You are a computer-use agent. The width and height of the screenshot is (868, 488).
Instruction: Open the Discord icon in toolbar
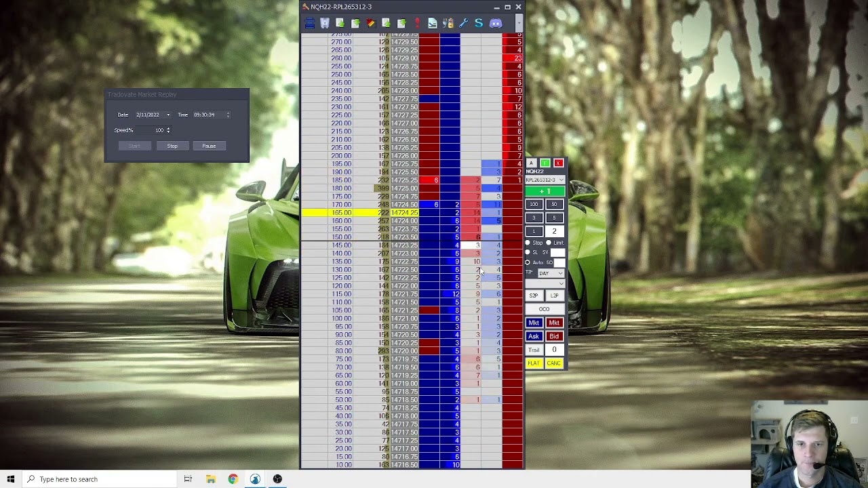tap(496, 24)
